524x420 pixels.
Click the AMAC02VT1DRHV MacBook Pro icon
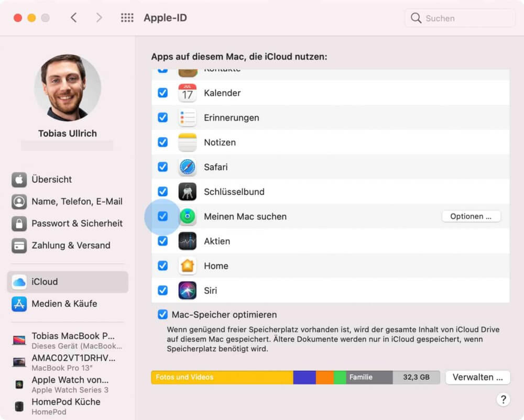[x=19, y=362]
